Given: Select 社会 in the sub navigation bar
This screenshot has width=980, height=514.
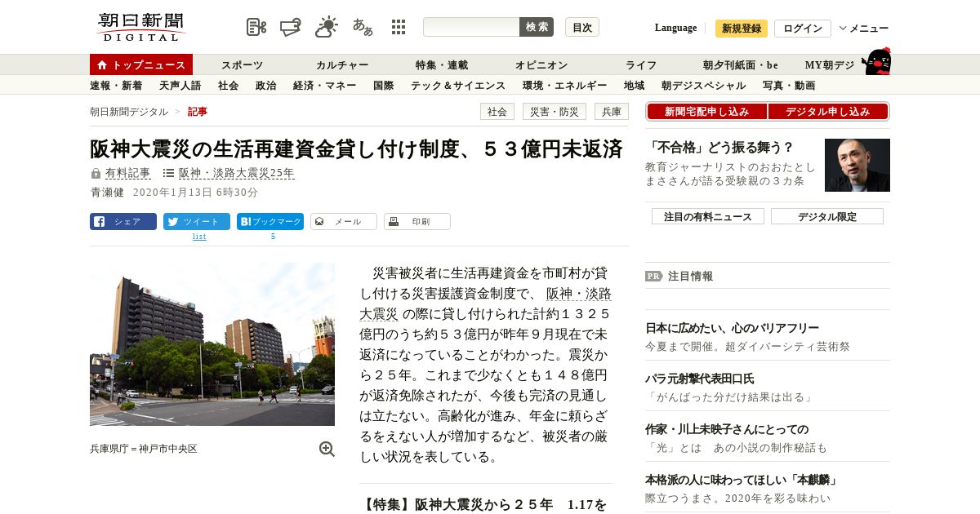Looking at the screenshot, I should (x=229, y=85).
